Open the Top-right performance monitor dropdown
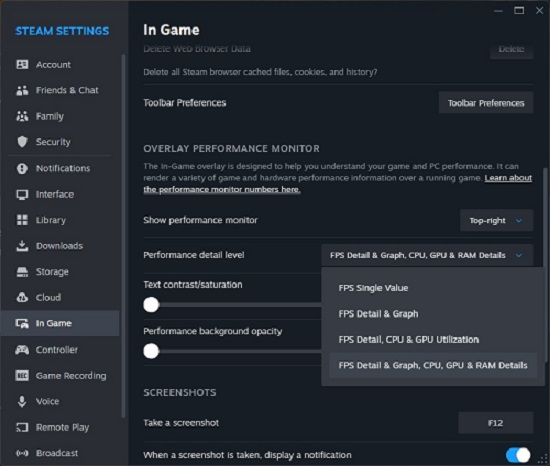 (496, 221)
